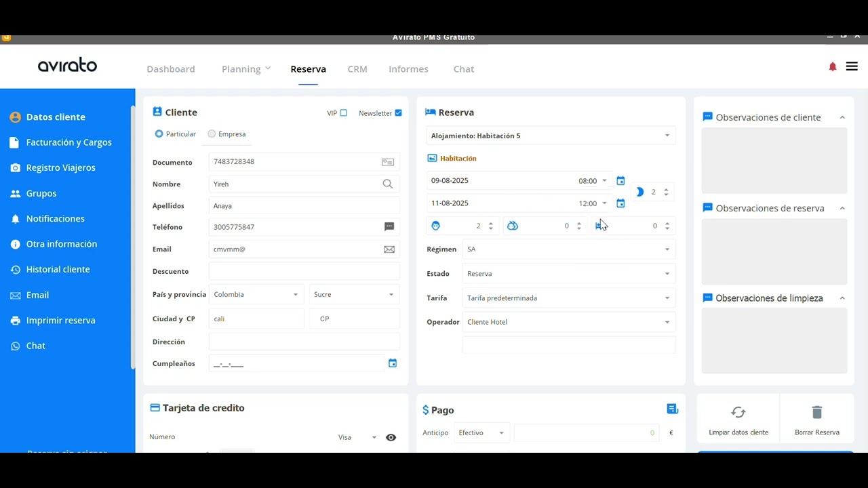Click the avirato logo

point(67,65)
